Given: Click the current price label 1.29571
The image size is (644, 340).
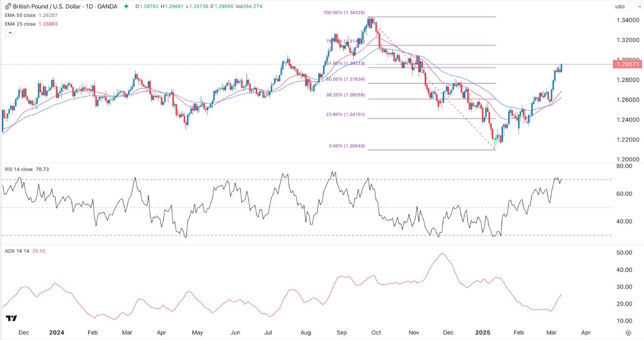Looking at the screenshot, I should click(627, 64).
